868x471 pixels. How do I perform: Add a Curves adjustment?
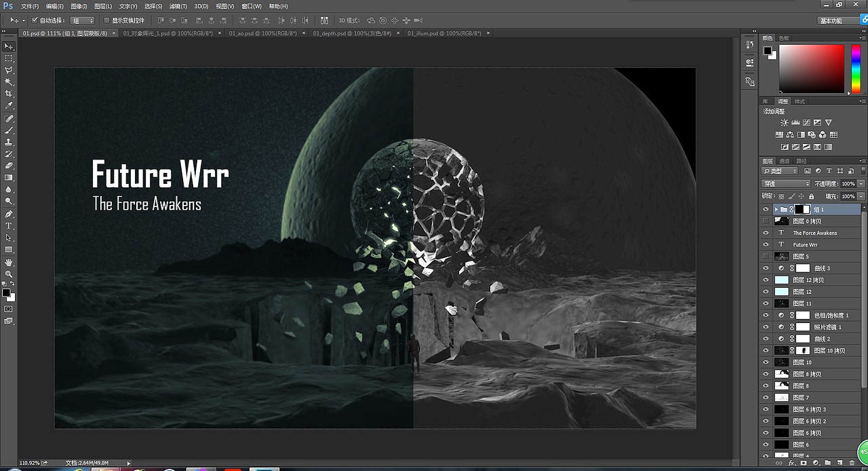(x=806, y=123)
